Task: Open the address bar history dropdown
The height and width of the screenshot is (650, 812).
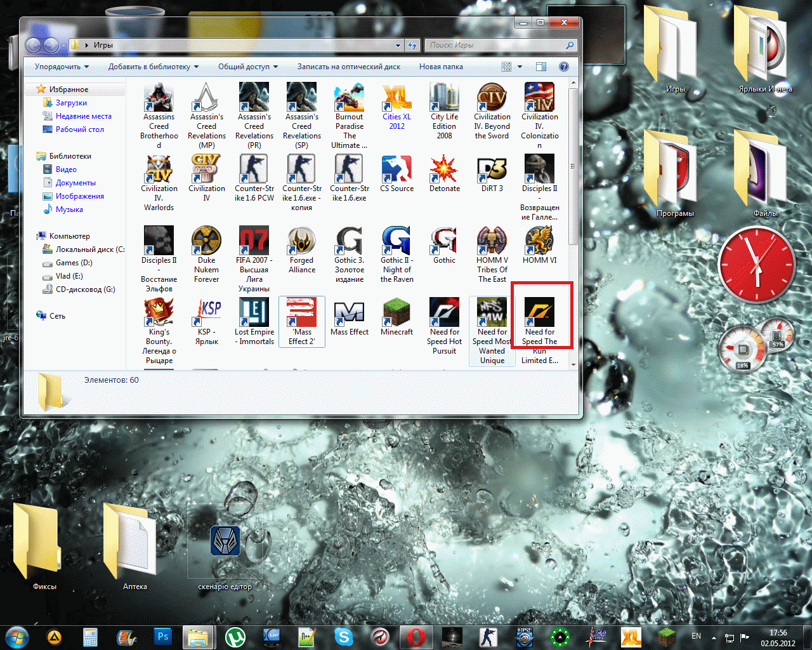Action: tap(398, 45)
